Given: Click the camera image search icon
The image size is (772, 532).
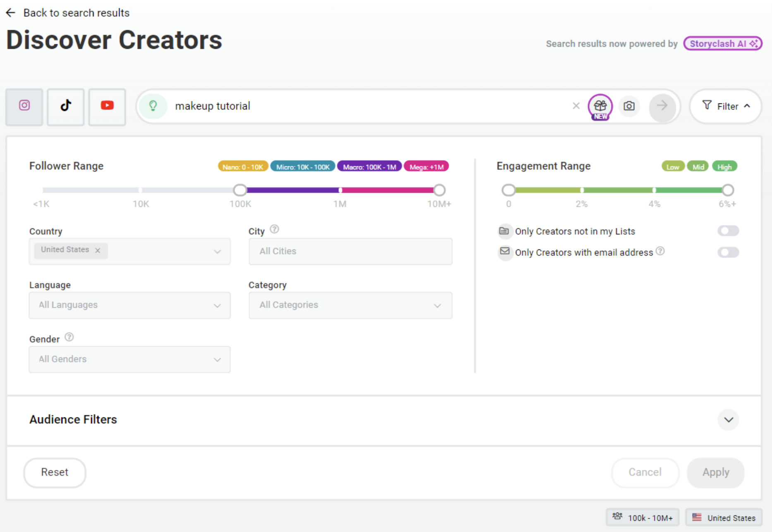Looking at the screenshot, I should pos(629,106).
